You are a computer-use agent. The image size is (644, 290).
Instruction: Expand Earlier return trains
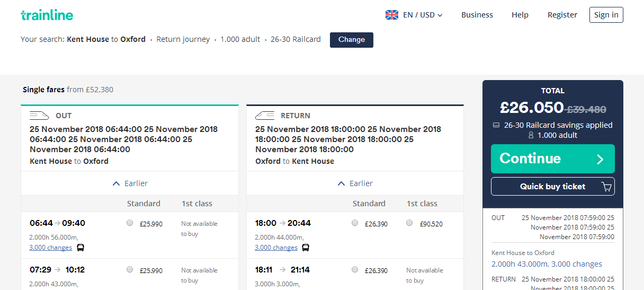tap(355, 183)
